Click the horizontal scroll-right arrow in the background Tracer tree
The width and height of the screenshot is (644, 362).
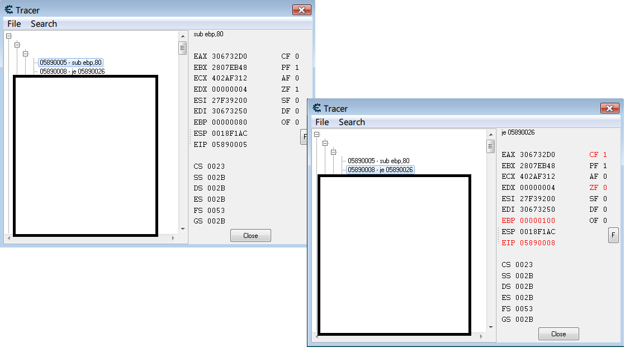pyautogui.click(x=173, y=238)
